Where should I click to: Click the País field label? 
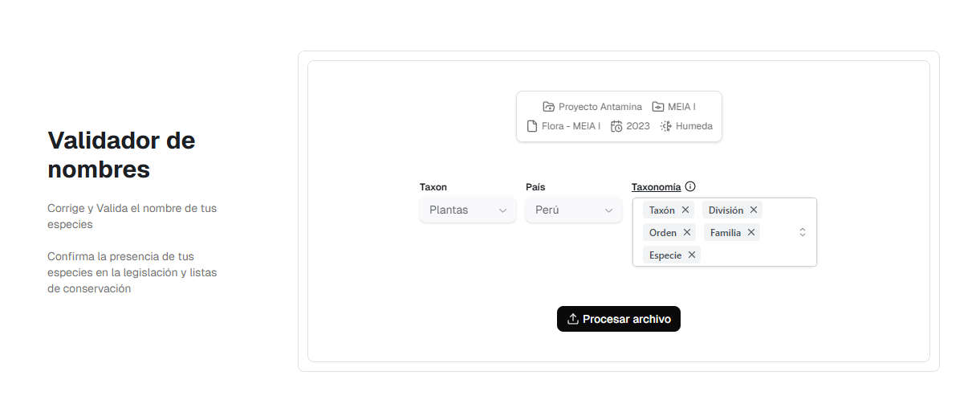point(535,187)
